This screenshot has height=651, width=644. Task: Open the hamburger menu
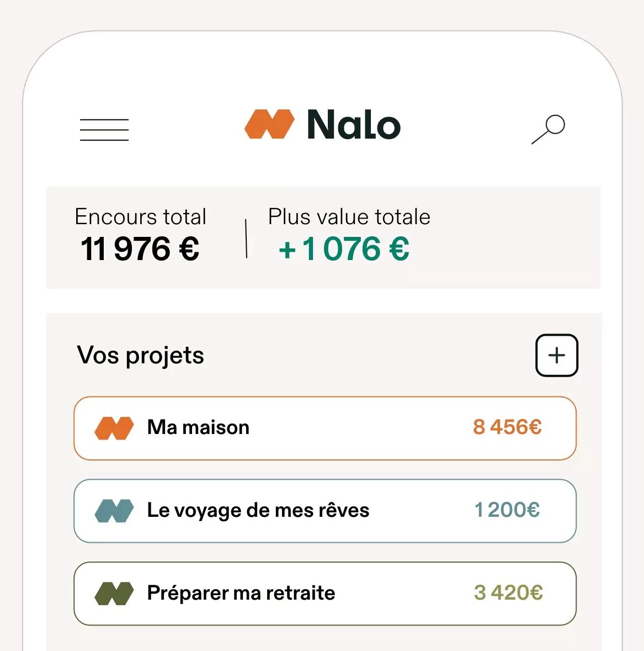pos(104,130)
